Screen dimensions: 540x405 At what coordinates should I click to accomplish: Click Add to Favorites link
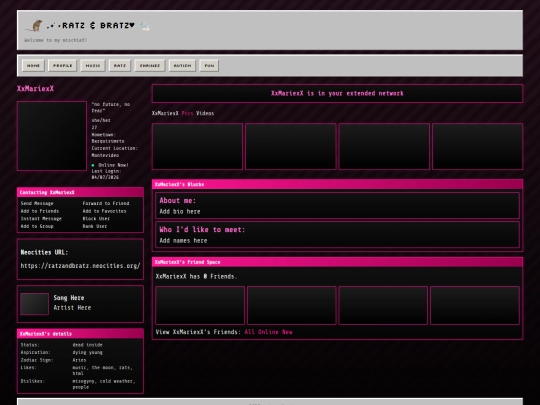click(104, 211)
